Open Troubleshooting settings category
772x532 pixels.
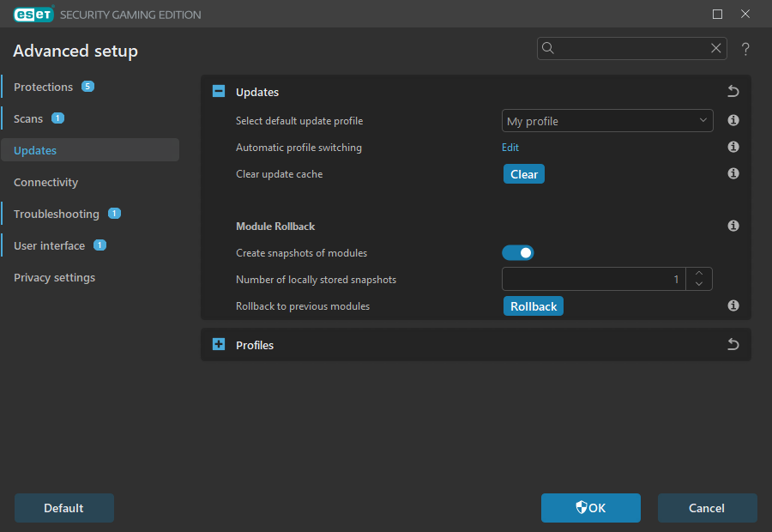57,215
